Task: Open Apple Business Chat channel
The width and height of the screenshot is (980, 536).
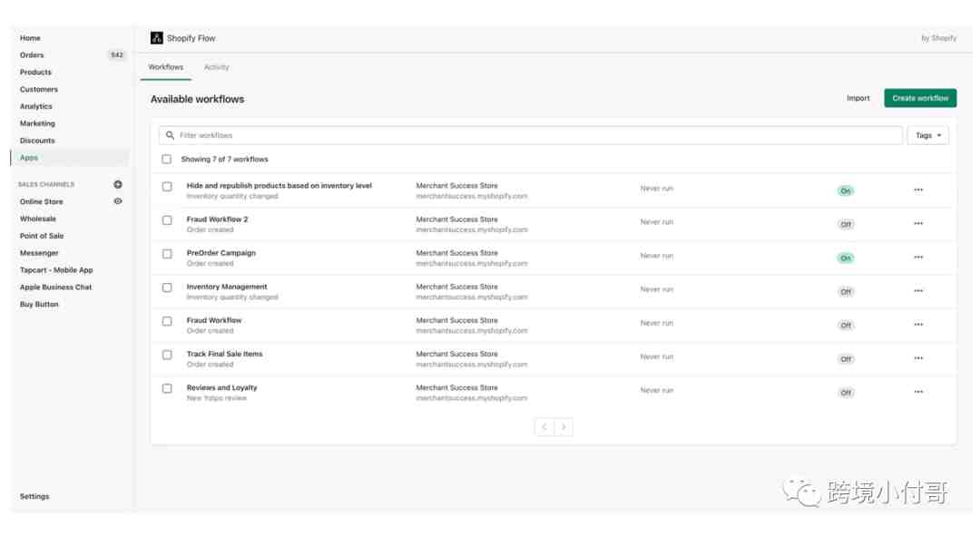Action: tap(55, 287)
